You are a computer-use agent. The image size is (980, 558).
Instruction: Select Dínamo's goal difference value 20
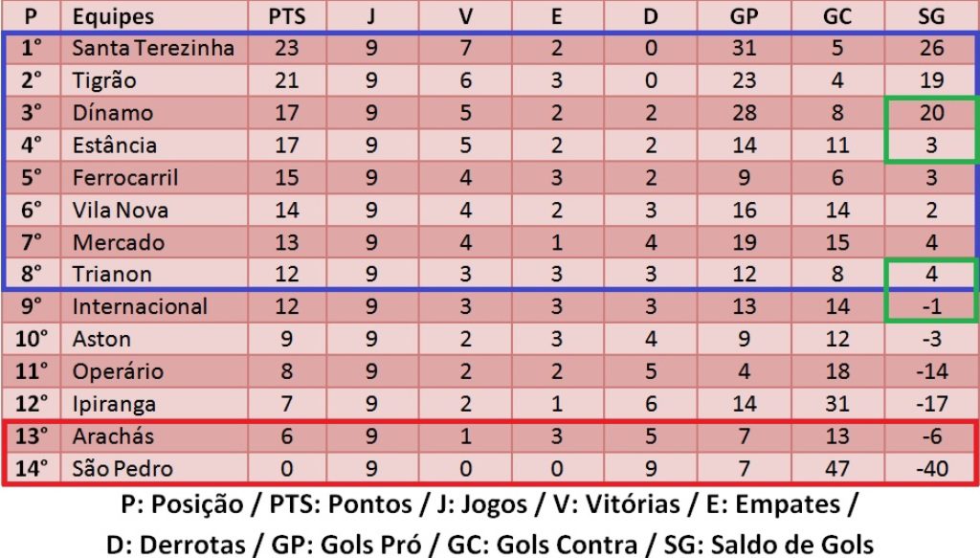(931, 113)
